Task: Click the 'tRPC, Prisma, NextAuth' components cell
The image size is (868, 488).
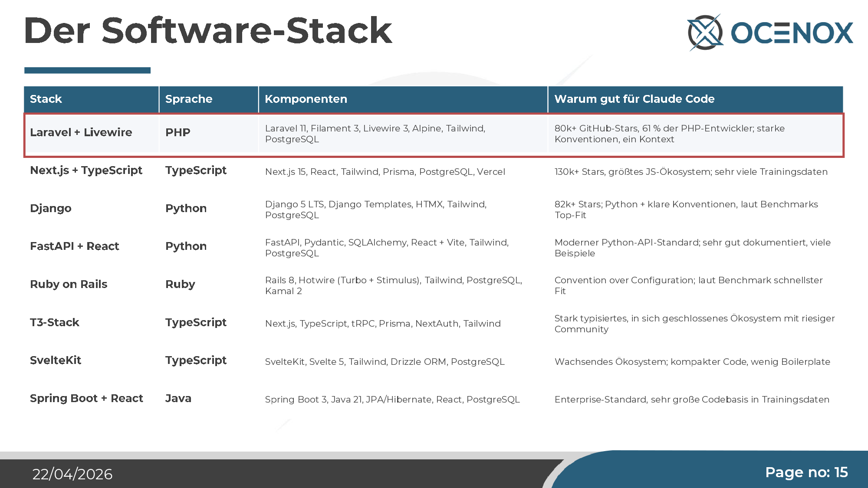Action: [x=403, y=324]
